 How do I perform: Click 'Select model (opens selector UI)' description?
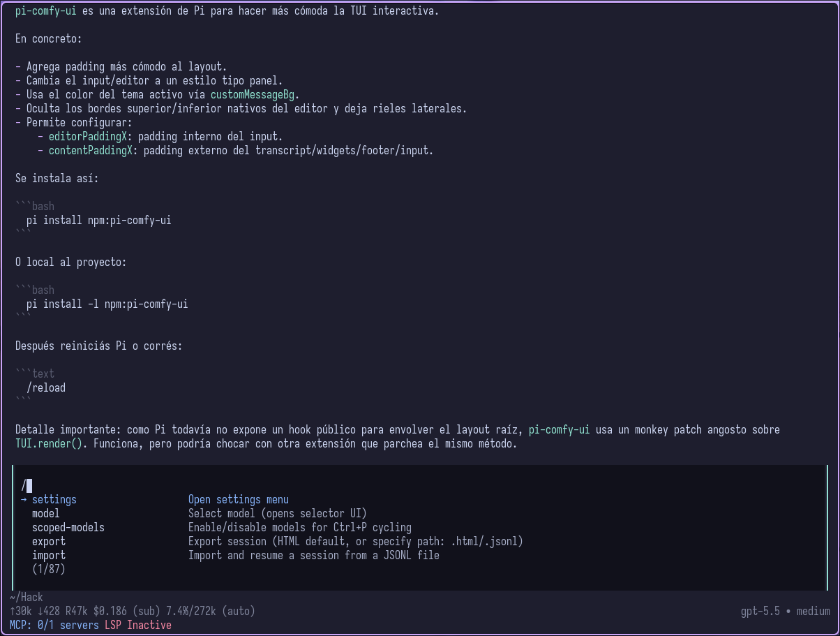point(278,514)
